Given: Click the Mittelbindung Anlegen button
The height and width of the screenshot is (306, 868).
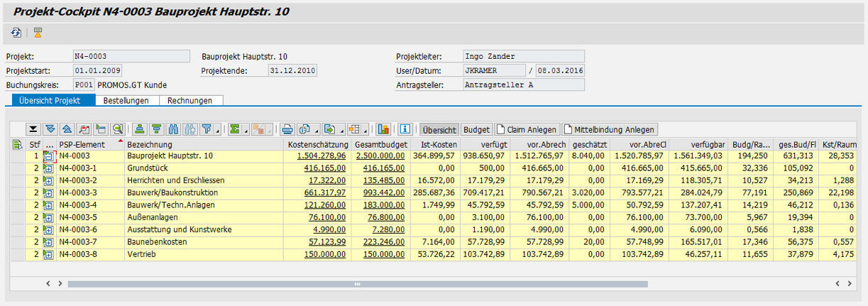Looking at the screenshot, I should [x=610, y=129].
